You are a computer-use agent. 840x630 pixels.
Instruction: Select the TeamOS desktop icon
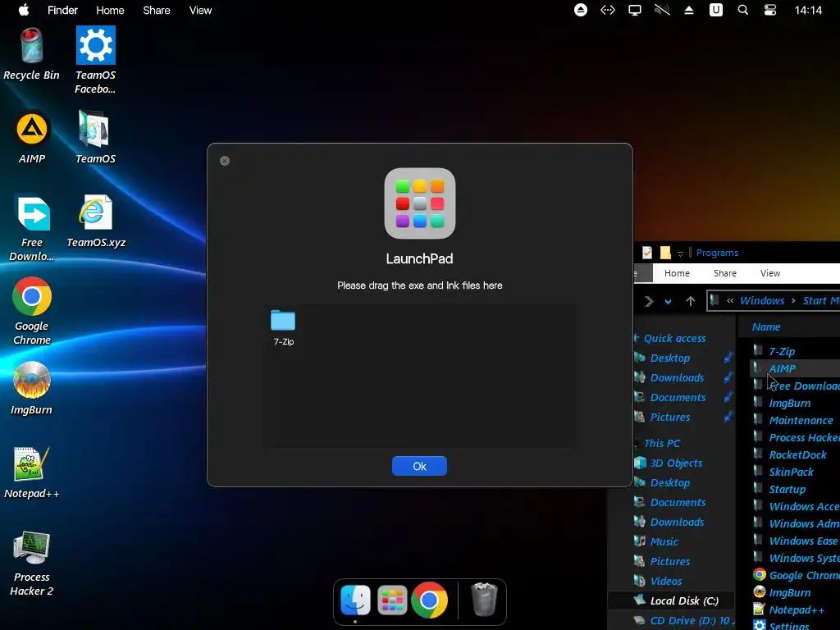pyautogui.click(x=95, y=138)
